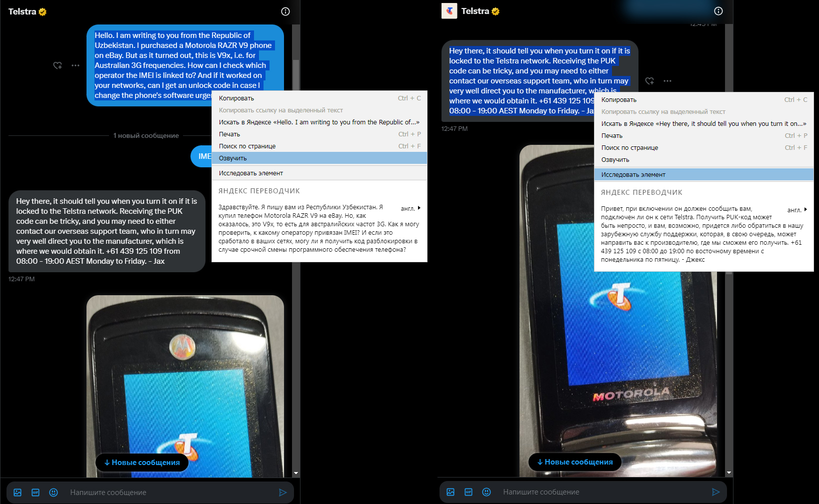
Task: Click '1 новый сообщение' divider label
Action: 146,136
